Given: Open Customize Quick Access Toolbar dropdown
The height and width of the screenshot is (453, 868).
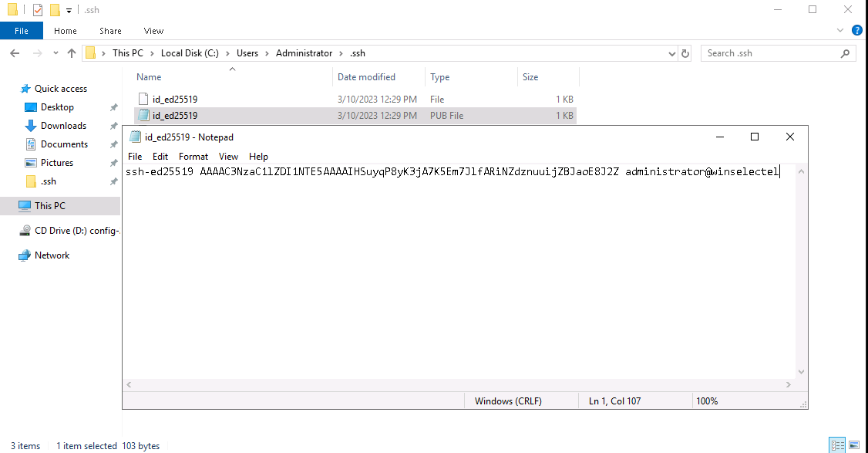Looking at the screenshot, I should pyautogui.click(x=69, y=10).
